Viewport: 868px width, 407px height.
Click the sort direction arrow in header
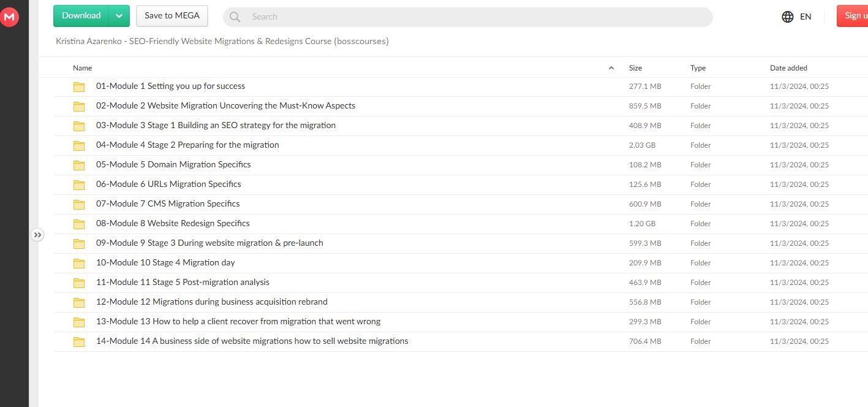tap(611, 68)
